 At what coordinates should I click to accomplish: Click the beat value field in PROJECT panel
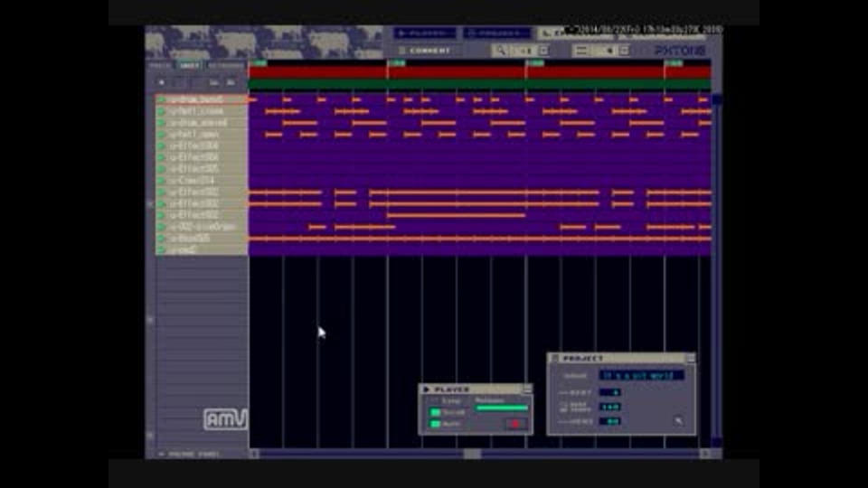[610, 392]
